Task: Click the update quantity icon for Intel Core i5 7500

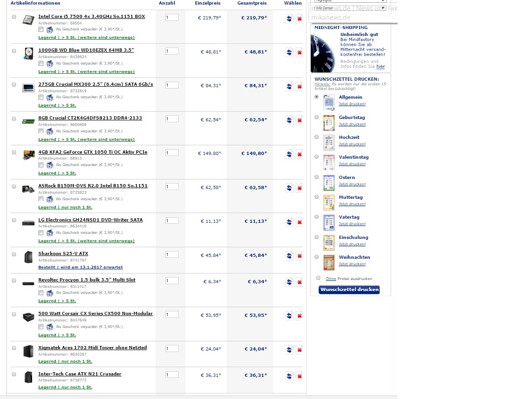Action: (289, 18)
